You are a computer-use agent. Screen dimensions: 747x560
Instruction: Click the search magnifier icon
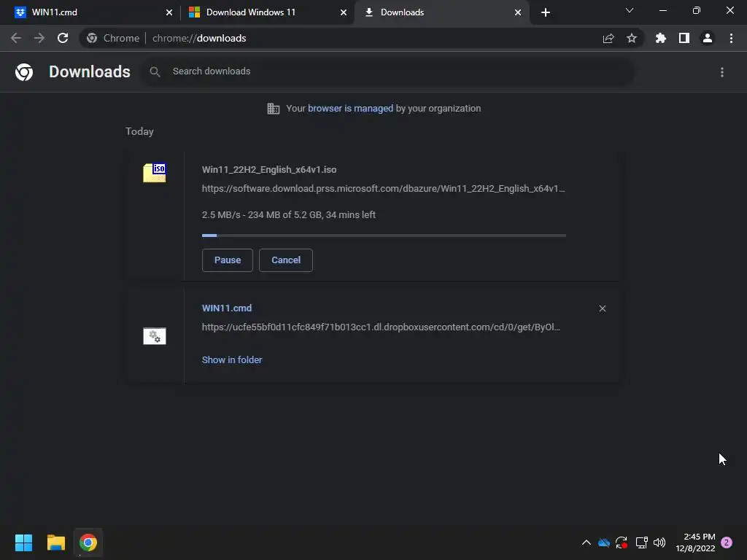(155, 72)
